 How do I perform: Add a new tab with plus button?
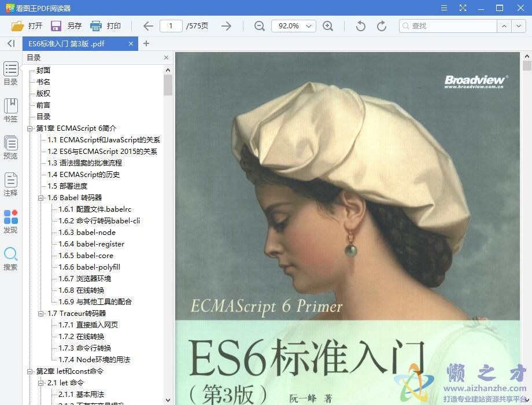(x=146, y=43)
